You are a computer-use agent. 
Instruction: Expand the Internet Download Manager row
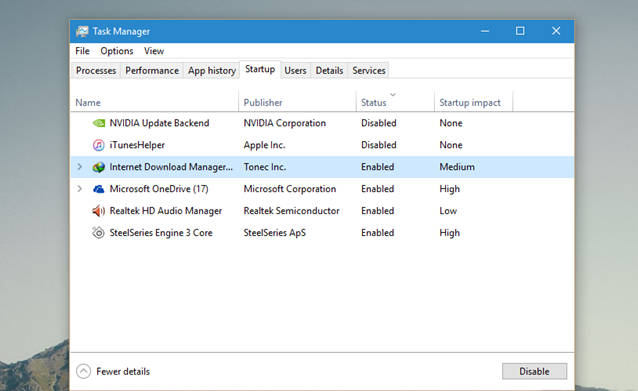tap(80, 167)
